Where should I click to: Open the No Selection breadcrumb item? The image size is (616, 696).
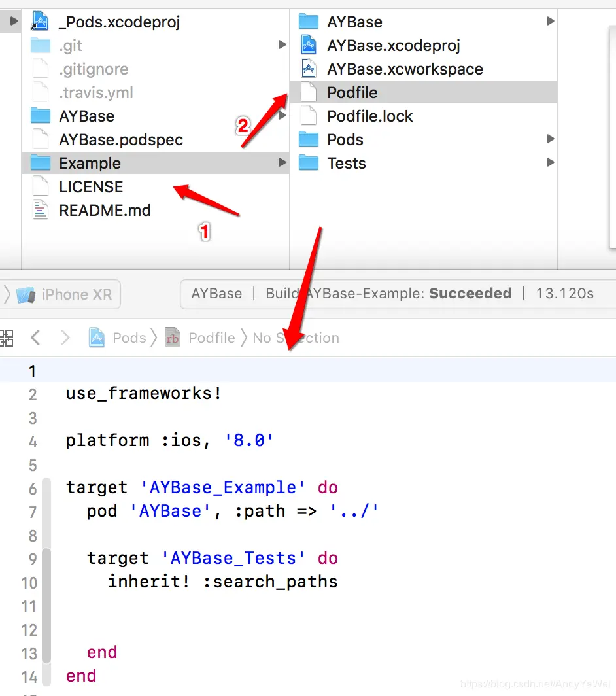point(296,338)
